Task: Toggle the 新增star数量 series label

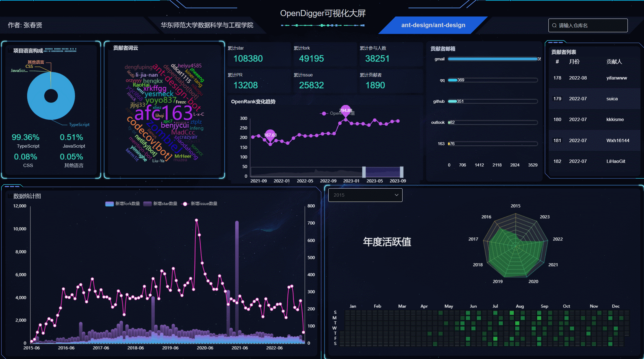Action: [165, 204]
